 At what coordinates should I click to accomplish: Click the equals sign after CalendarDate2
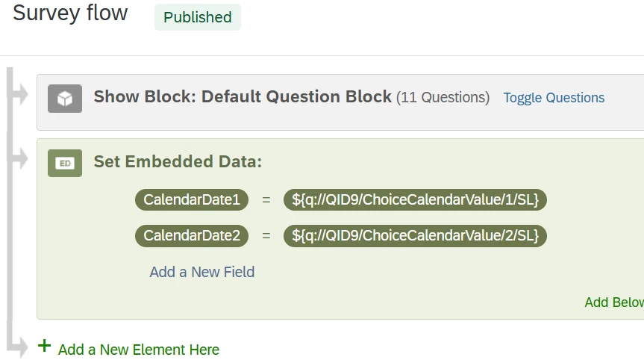click(266, 236)
